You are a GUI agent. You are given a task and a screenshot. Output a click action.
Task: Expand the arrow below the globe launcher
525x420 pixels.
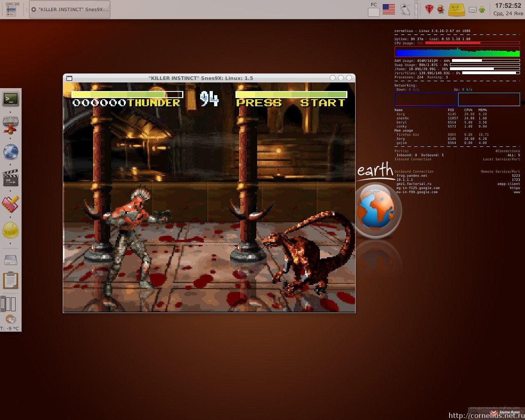click(x=11, y=164)
